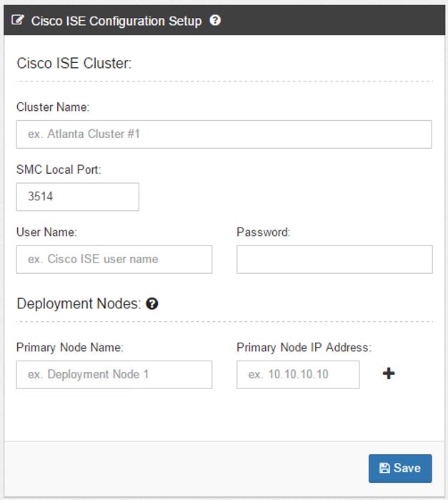Click the Cluster Name label
The image size is (448, 500).
pos(53,107)
